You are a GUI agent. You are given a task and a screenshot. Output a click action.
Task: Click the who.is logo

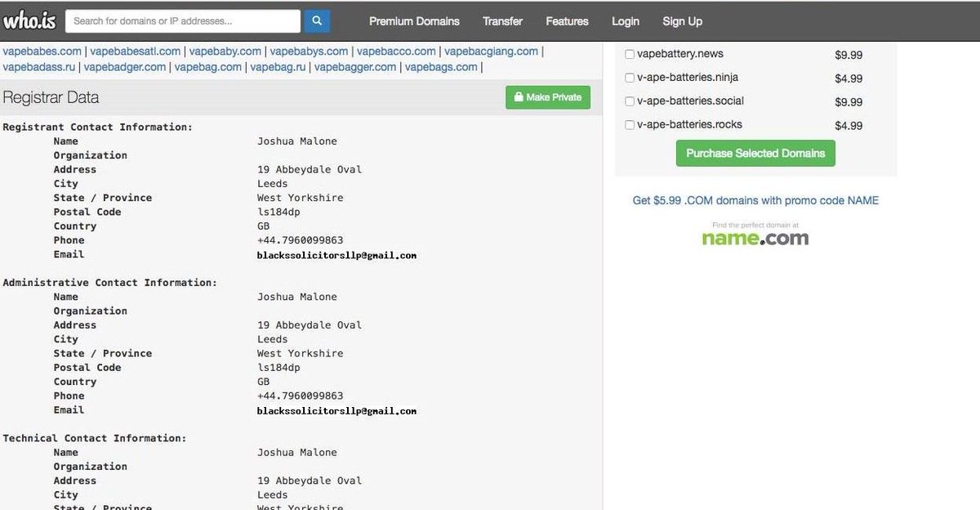(x=29, y=20)
